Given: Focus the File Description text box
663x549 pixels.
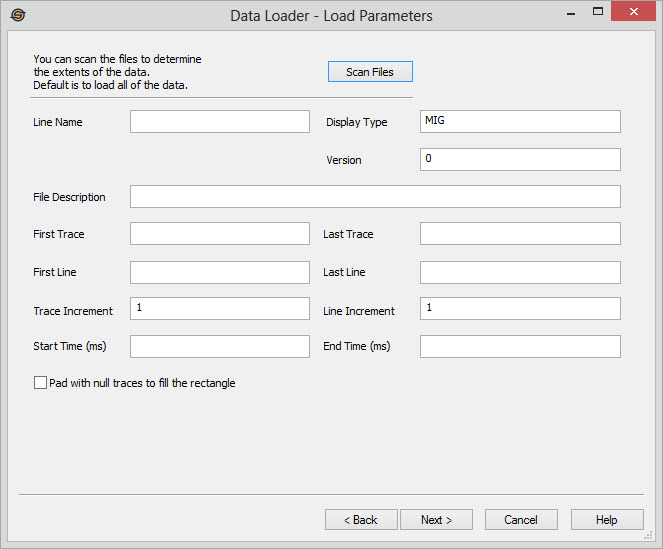Looking at the screenshot, I should (x=375, y=197).
